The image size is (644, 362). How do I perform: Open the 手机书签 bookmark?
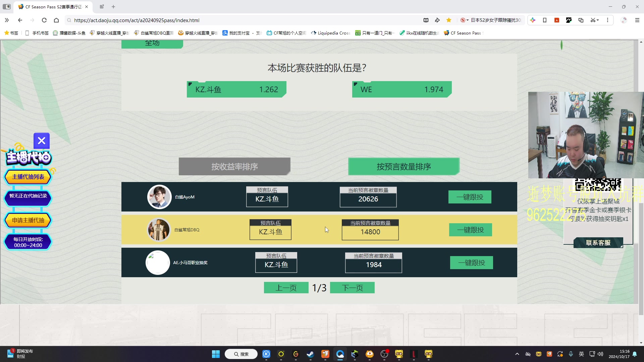(37, 33)
